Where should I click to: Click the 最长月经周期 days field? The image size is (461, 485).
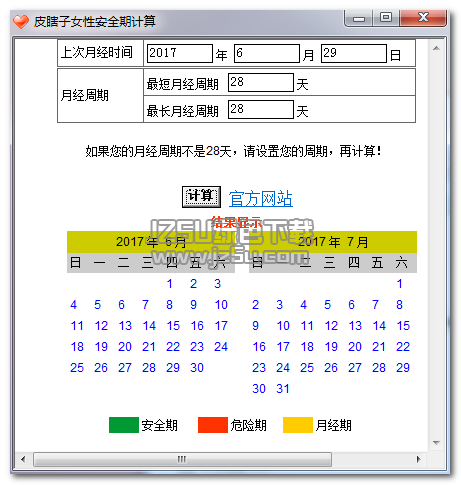click(x=261, y=109)
